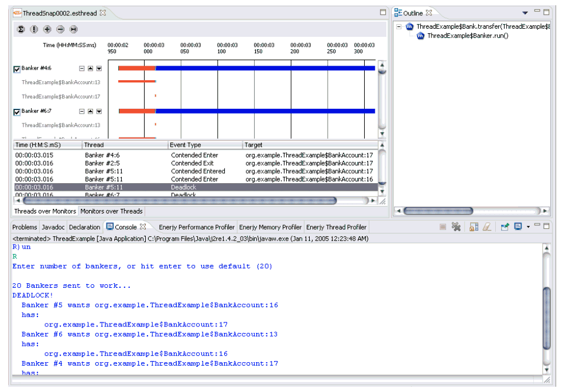Collapse the ThreadExample$Bank.transfer tree node
The height and width of the screenshot is (392, 562).
(x=399, y=26)
